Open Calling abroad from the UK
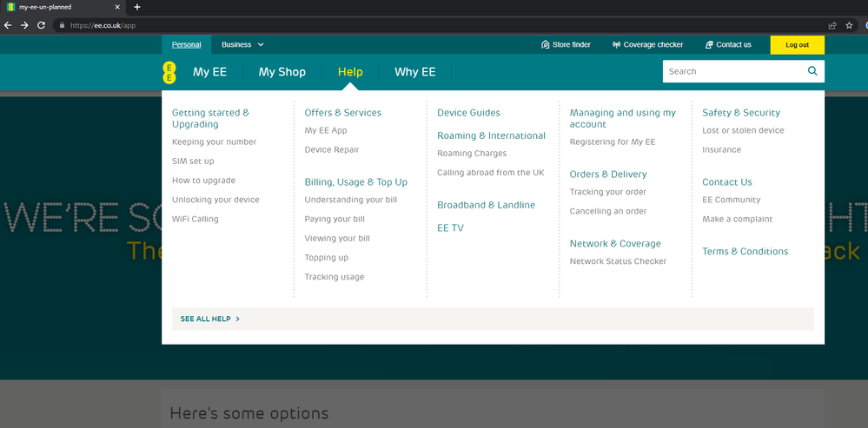 point(491,173)
